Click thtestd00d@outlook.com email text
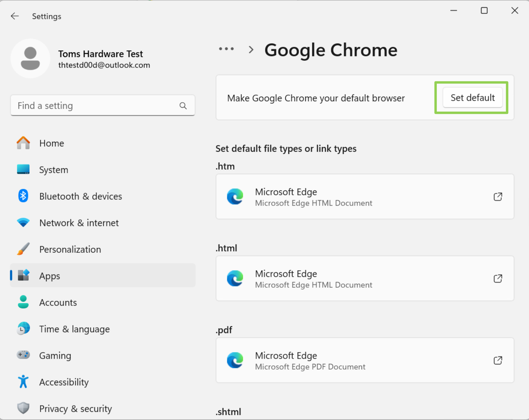The width and height of the screenshot is (529, 420). 104,65
